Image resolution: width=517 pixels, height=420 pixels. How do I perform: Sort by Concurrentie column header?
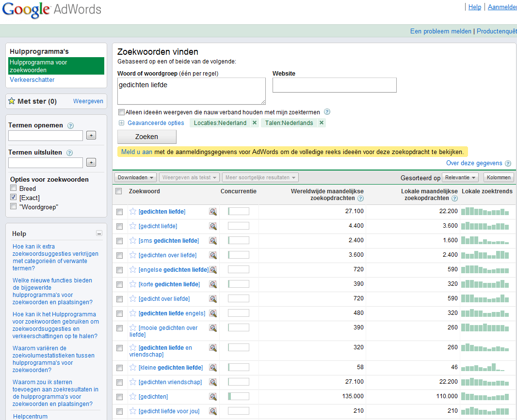[239, 191]
